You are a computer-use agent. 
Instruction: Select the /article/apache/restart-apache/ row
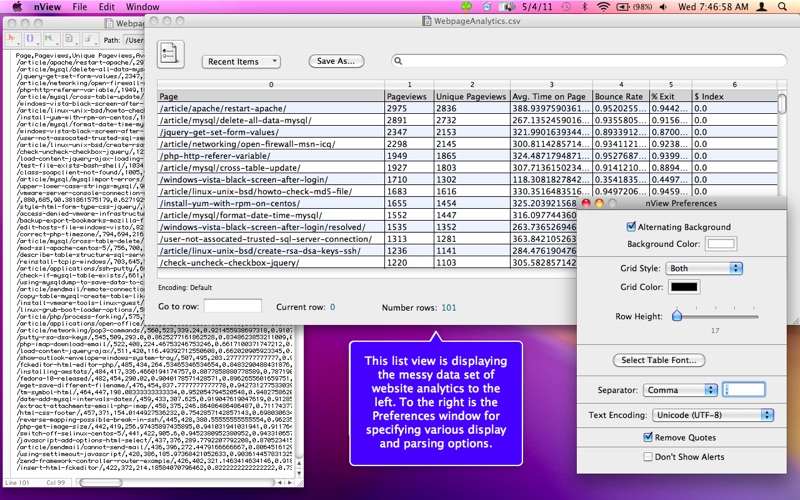click(467, 108)
